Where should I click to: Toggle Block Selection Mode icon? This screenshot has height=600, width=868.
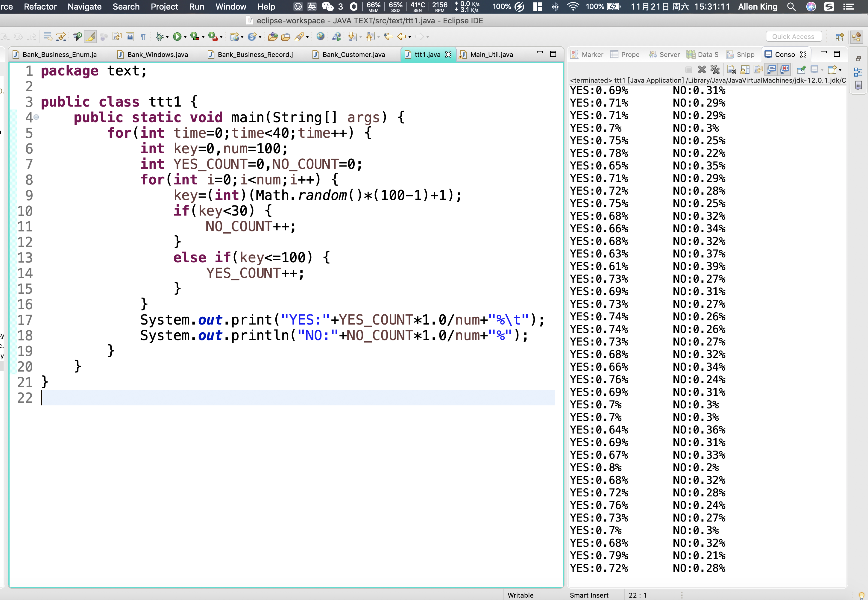[x=130, y=37]
